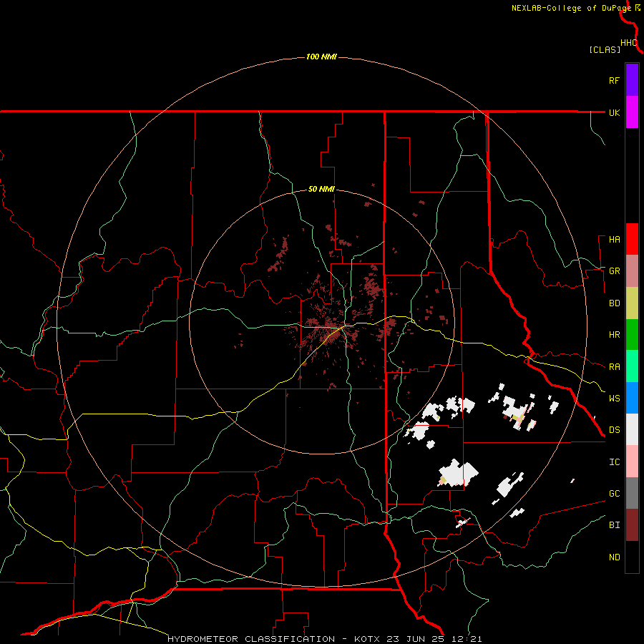The image size is (644, 644).
Task: Select the light pink IC legend swatch
Action: click(x=632, y=462)
